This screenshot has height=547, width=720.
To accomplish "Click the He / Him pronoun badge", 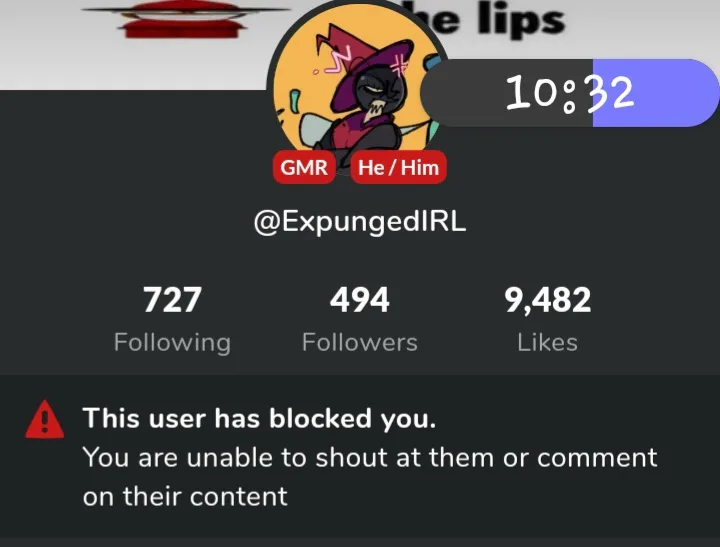I will pyautogui.click(x=399, y=167).
